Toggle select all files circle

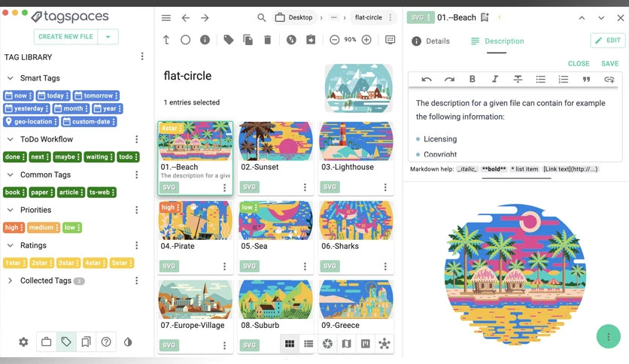click(x=185, y=40)
